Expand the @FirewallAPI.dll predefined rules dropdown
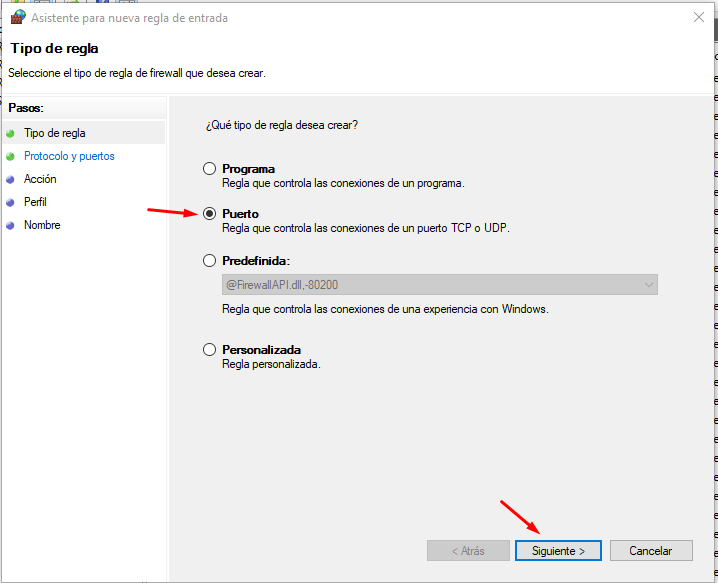This screenshot has height=583, width=718. click(648, 285)
